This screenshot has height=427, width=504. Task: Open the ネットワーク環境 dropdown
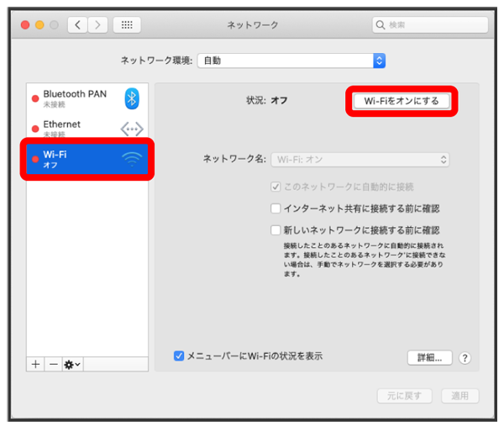click(291, 61)
